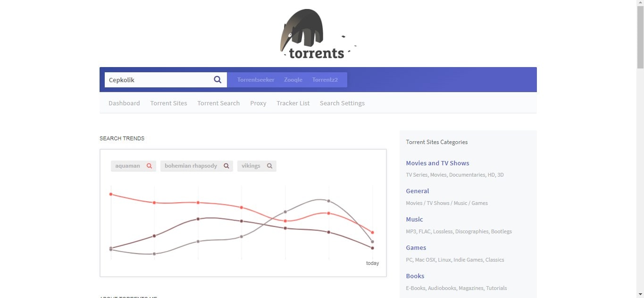
Task: Click 'PC, Mac OSX, Linux, Indie Games, Classics' text
Action: (x=455, y=260)
